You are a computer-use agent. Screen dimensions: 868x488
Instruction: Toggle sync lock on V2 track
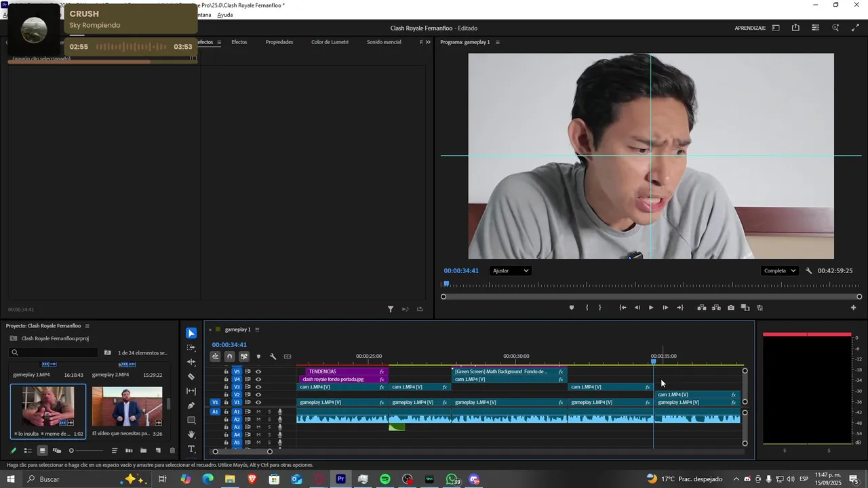(248, 394)
